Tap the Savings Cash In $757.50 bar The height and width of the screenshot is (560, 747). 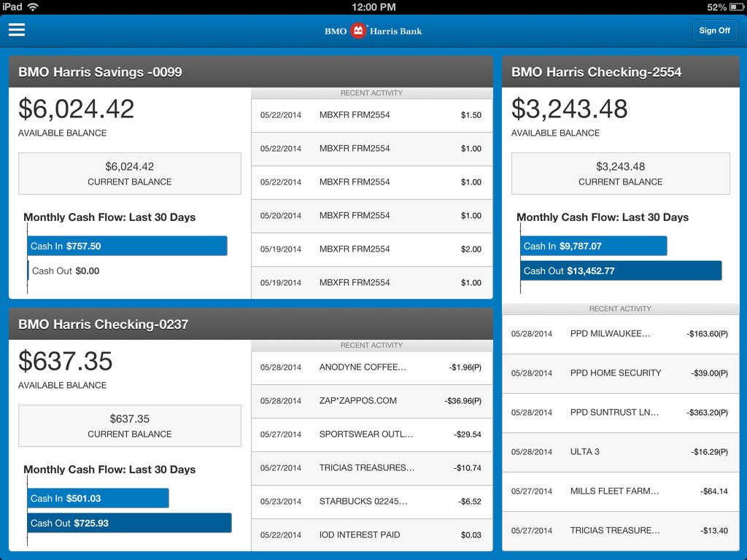pos(127,246)
